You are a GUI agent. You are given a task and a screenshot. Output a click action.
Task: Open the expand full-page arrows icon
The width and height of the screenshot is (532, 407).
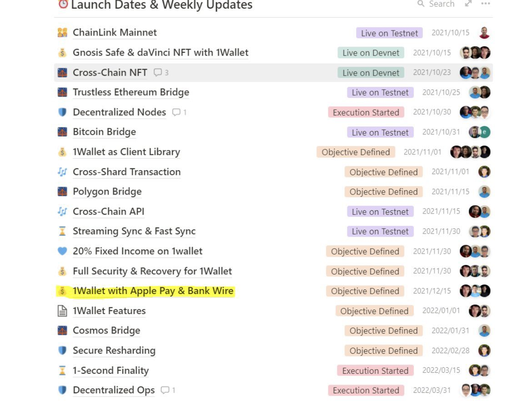[x=468, y=4]
